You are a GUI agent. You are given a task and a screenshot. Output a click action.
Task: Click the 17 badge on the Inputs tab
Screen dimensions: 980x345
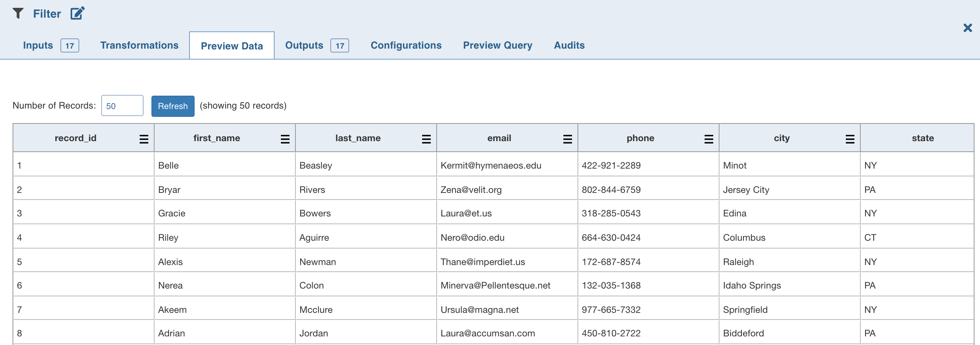70,46
